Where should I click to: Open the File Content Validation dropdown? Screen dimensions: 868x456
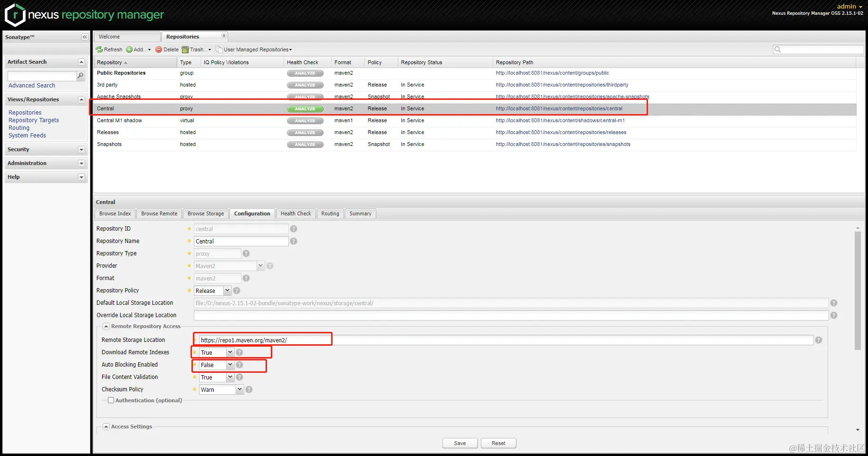[230, 378]
